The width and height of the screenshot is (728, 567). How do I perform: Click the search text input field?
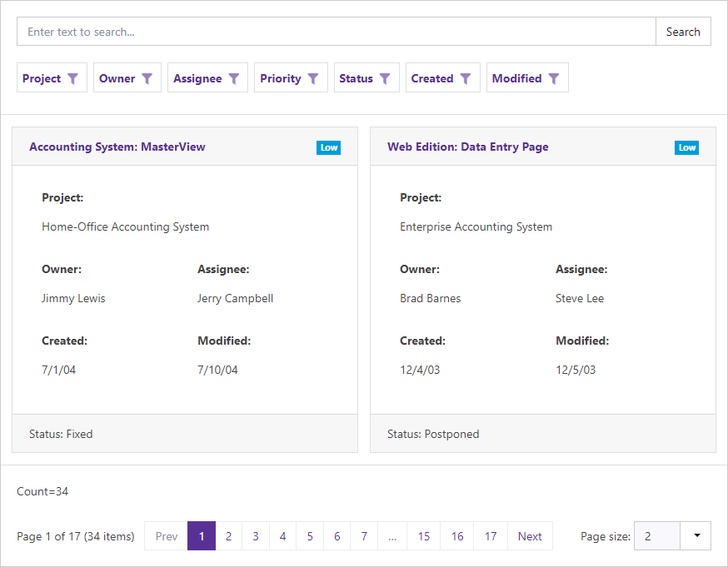(x=337, y=32)
